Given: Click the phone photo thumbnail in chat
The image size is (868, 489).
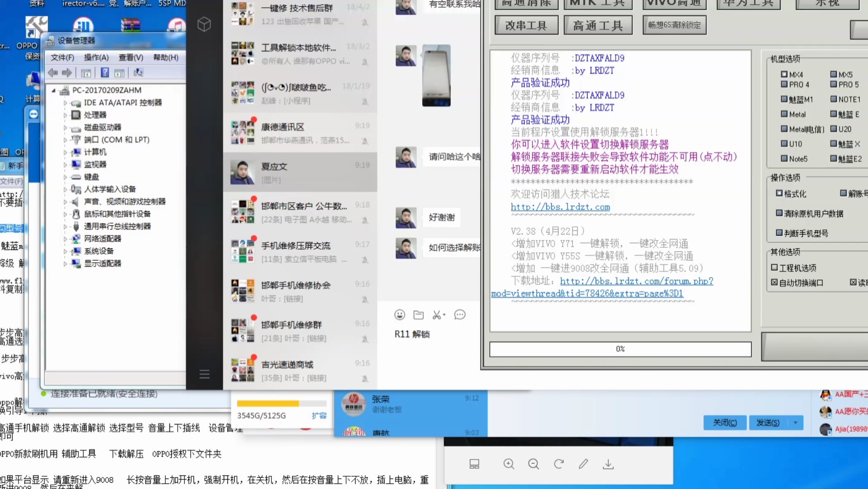Looking at the screenshot, I should [x=436, y=75].
